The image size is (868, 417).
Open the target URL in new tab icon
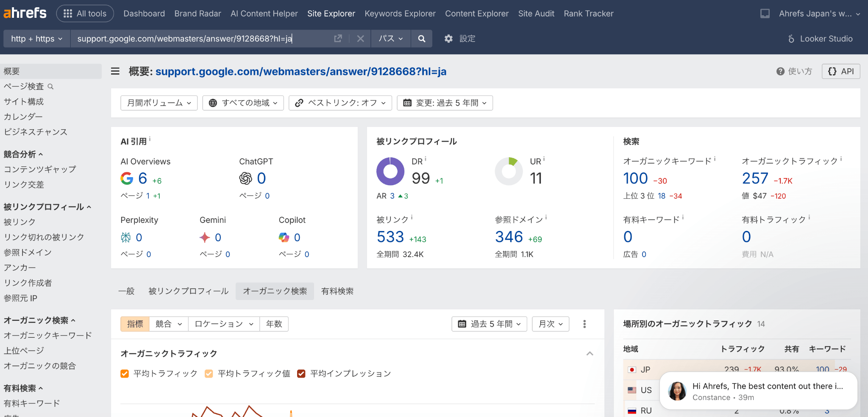coord(338,38)
